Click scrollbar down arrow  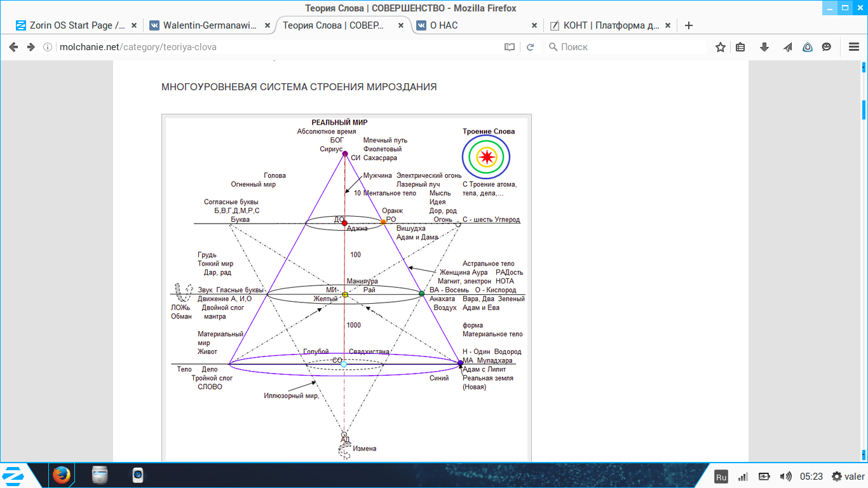(x=864, y=455)
